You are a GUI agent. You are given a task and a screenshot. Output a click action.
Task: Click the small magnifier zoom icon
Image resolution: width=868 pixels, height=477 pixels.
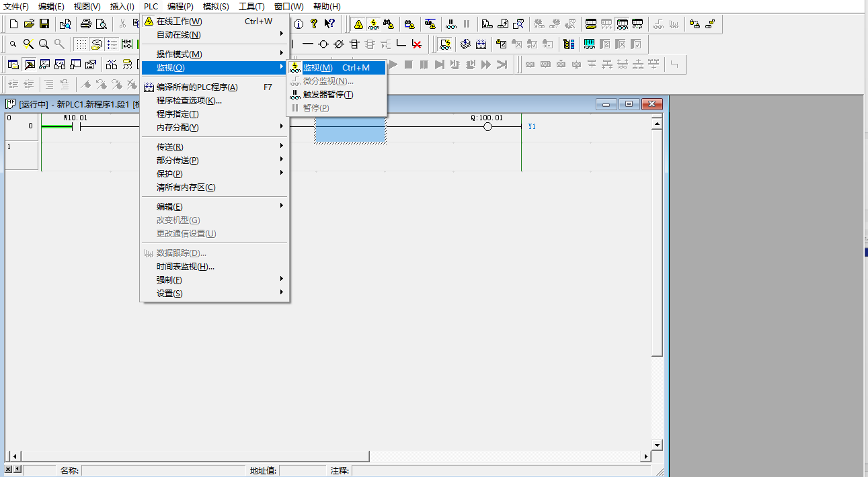(14, 44)
